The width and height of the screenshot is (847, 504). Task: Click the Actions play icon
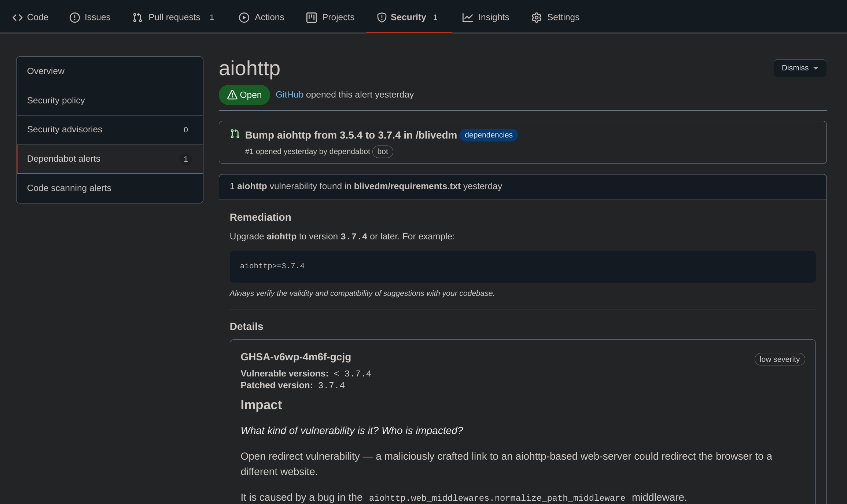coord(244,18)
